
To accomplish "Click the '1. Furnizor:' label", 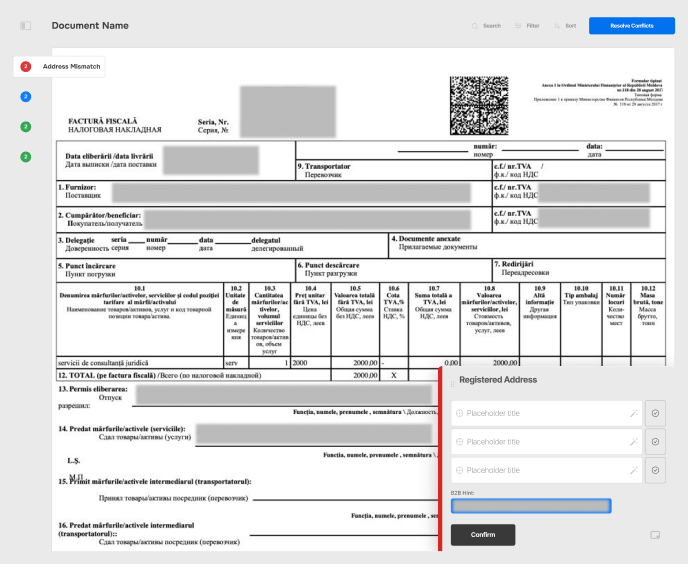I will coord(77,187).
